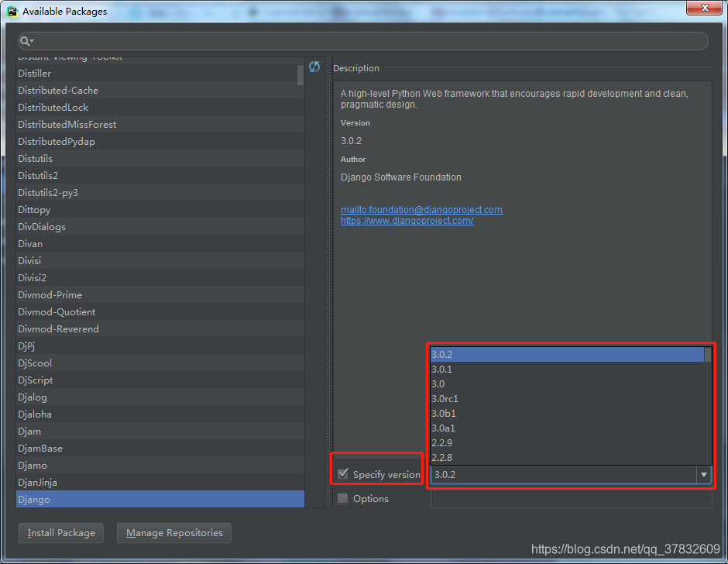728x564 pixels.
Task: Select the DjamBase package
Action: pyautogui.click(x=160, y=449)
